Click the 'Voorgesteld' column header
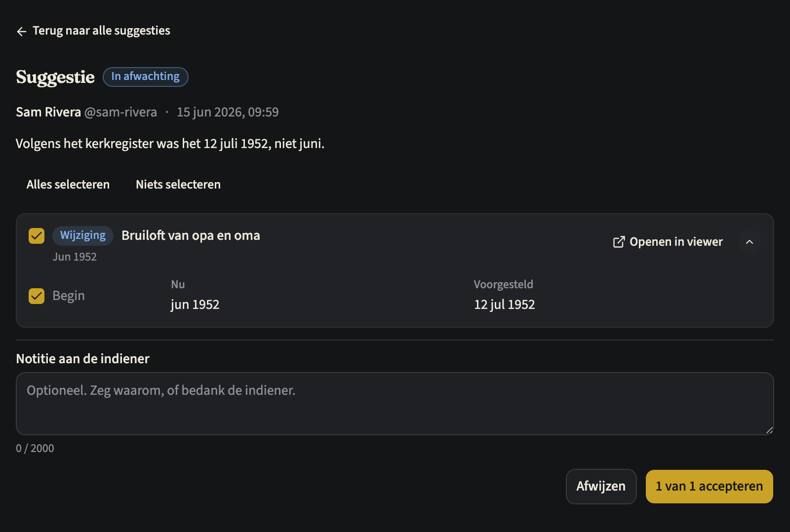The width and height of the screenshot is (790, 532). pyautogui.click(x=504, y=285)
